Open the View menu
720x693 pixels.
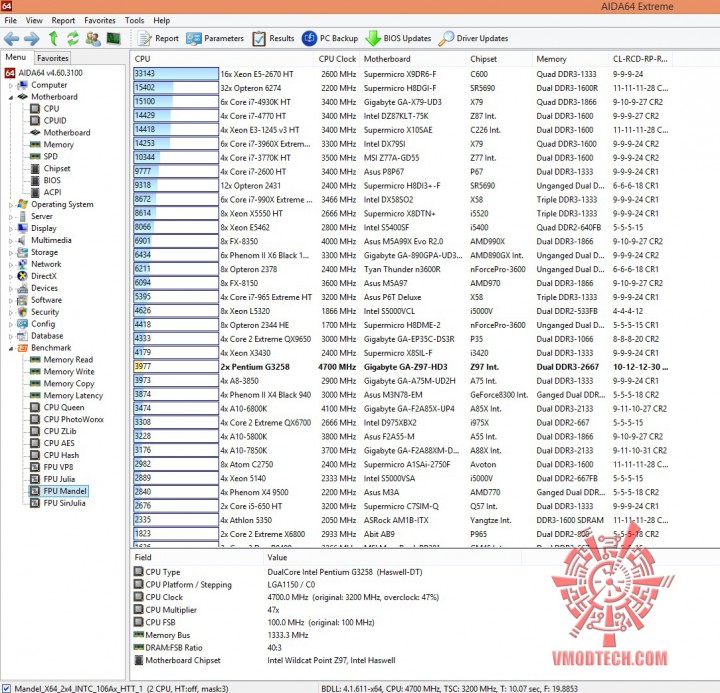point(34,20)
